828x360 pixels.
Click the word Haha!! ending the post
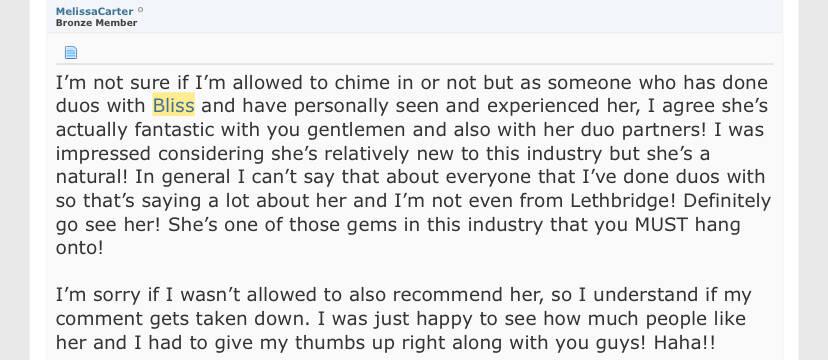click(684, 343)
